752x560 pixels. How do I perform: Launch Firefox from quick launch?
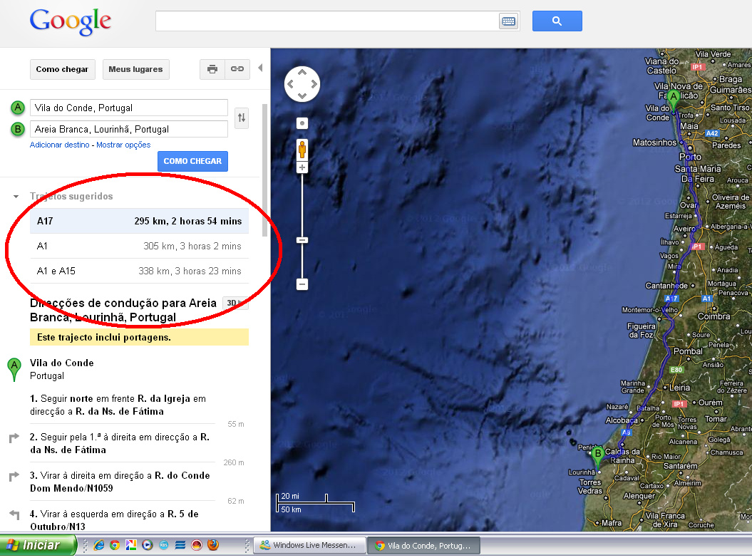[x=213, y=545]
